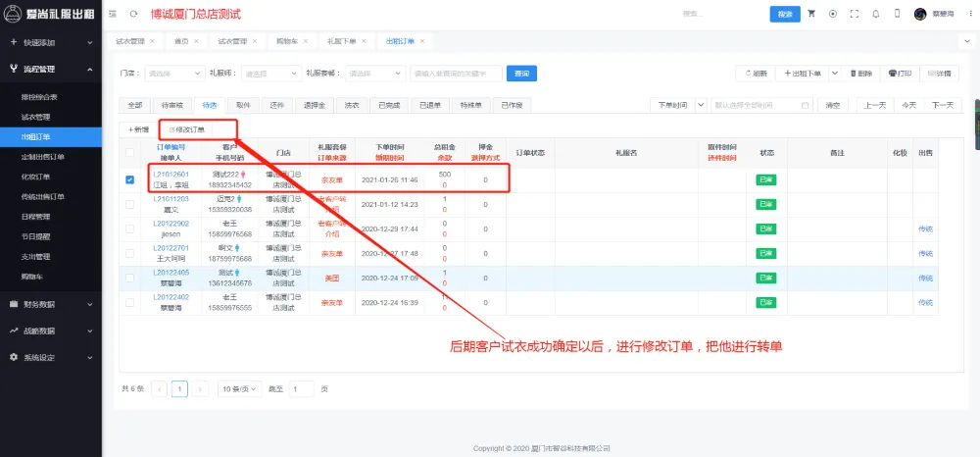Open 试衣管理 in the left sidebar

pos(36,117)
